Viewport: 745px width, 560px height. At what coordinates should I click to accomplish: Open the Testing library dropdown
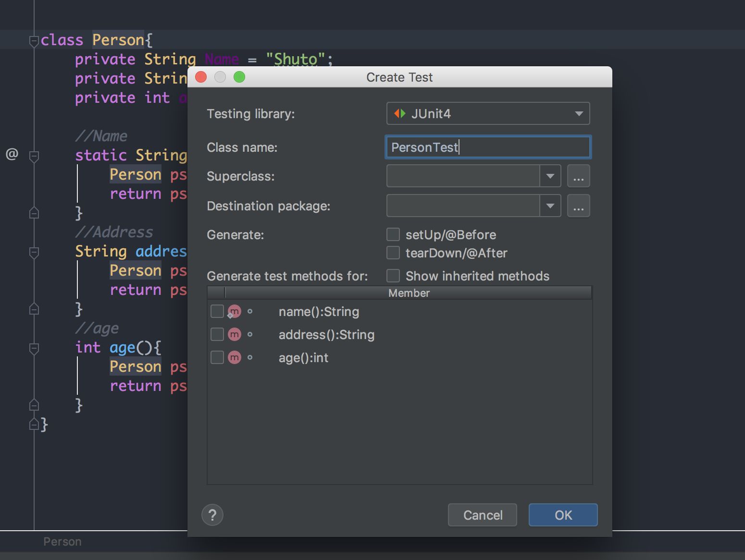tap(578, 113)
